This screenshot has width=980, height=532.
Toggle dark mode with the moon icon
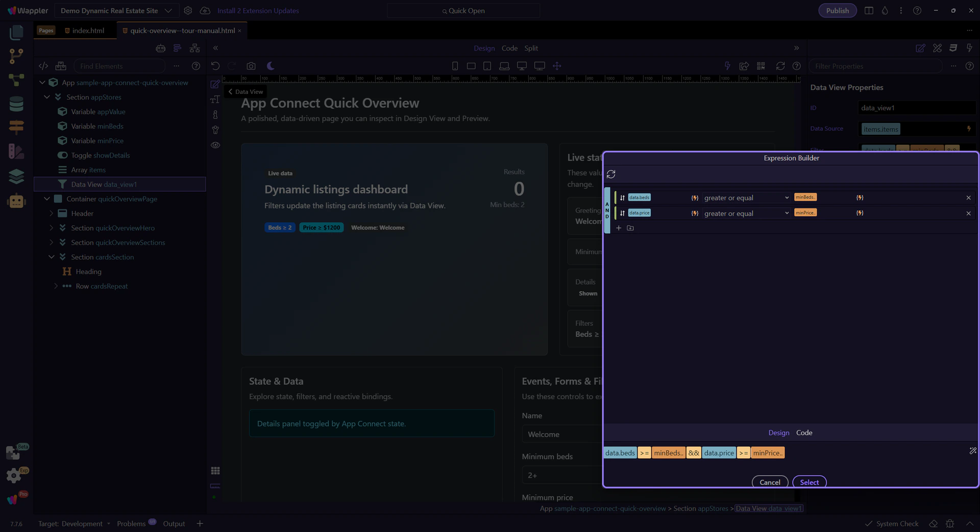click(271, 66)
